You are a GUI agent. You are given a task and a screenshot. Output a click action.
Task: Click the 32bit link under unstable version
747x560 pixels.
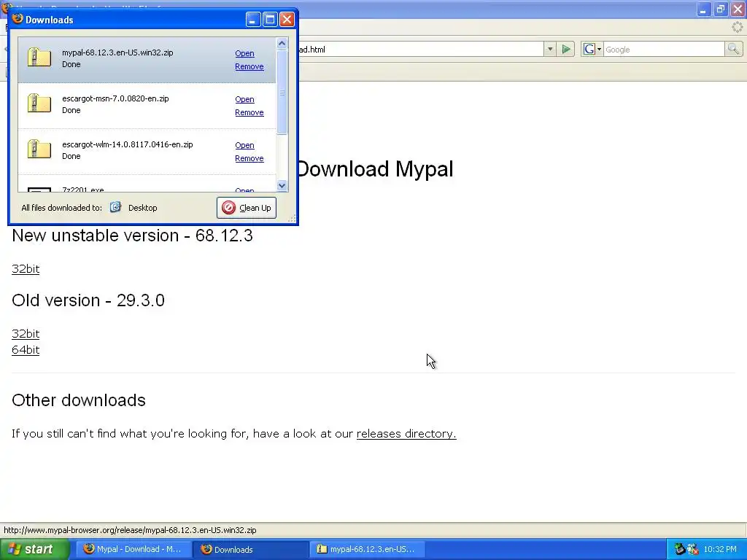[x=26, y=268]
